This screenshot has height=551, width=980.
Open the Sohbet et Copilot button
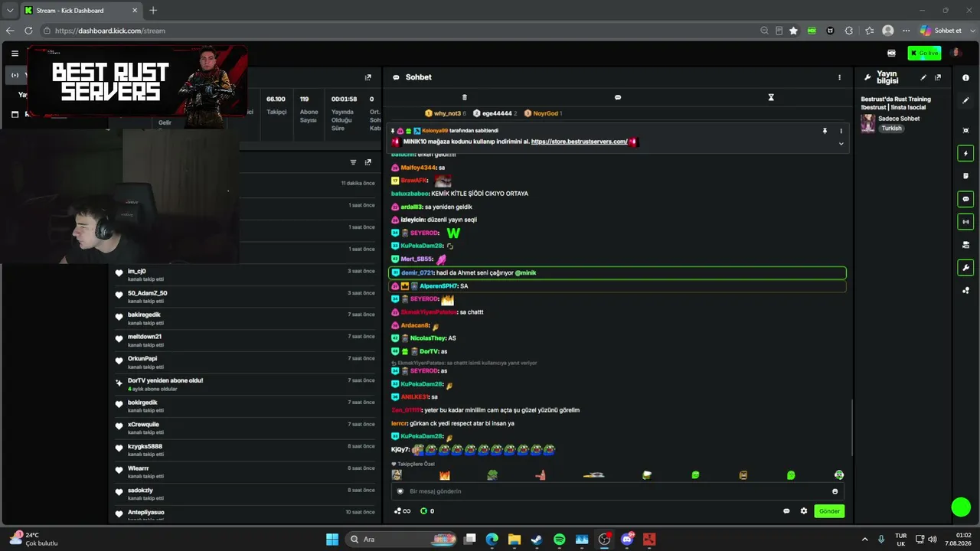click(x=941, y=31)
